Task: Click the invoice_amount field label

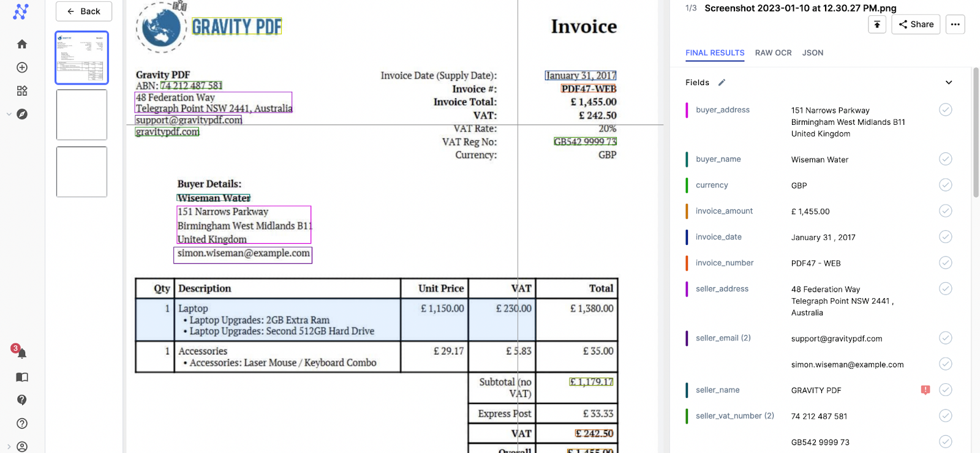Action: (x=725, y=211)
